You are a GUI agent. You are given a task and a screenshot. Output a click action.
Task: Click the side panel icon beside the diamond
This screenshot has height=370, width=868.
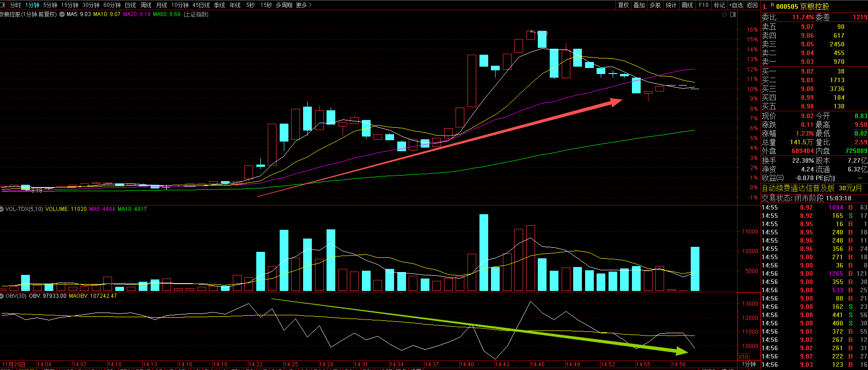pyautogui.click(x=733, y=15)
